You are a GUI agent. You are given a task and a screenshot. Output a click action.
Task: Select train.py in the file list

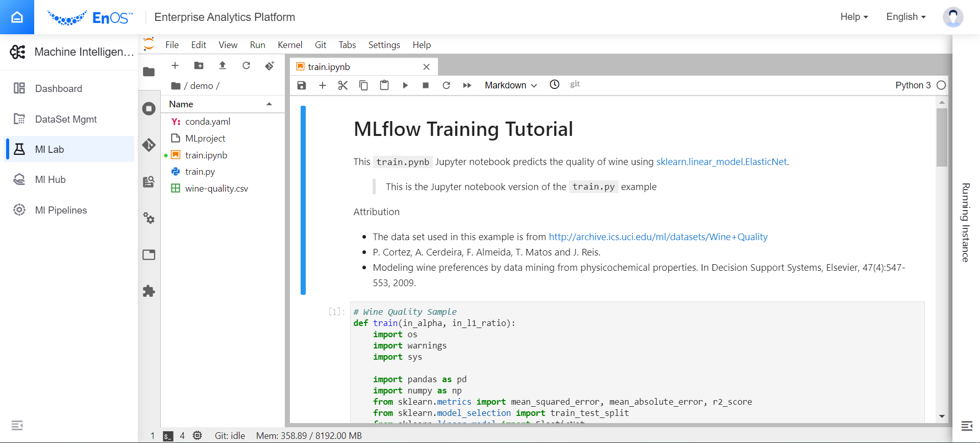223,172
